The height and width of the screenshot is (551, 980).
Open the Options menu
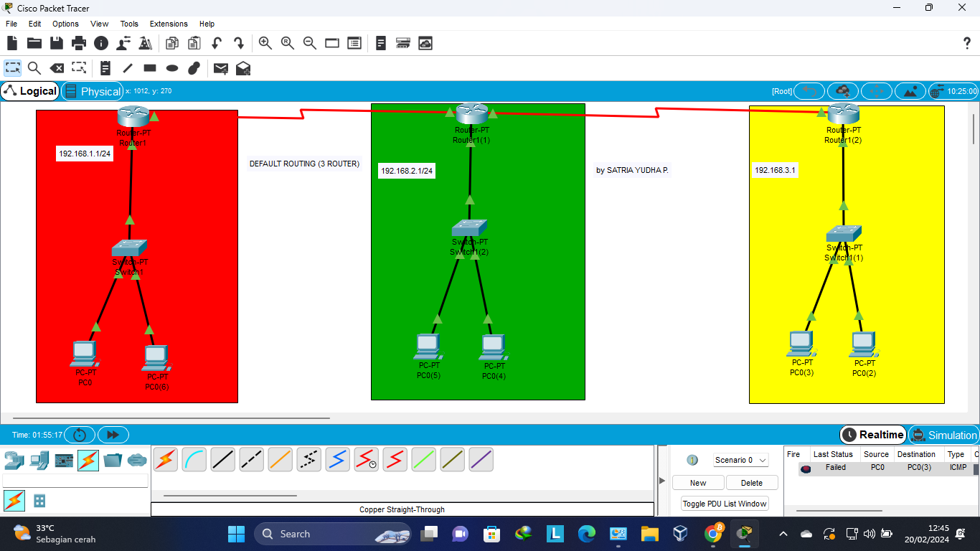click(65, 24)
